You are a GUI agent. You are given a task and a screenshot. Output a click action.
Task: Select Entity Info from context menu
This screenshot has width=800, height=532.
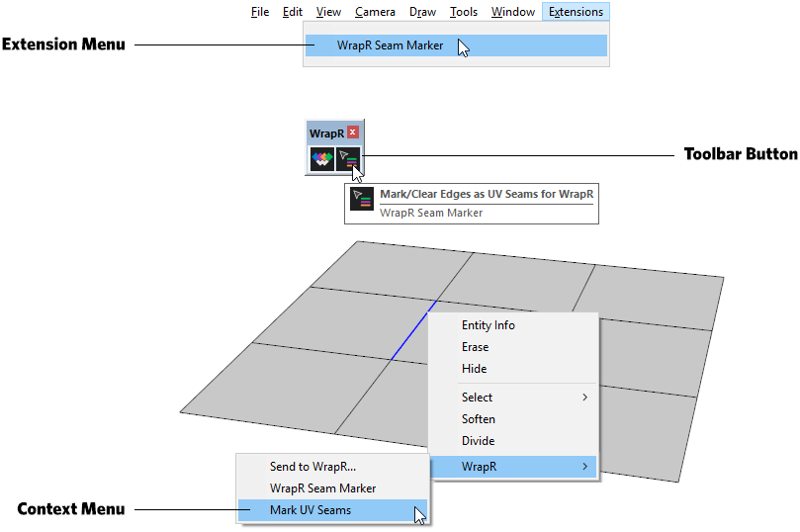tap(488, 325)
